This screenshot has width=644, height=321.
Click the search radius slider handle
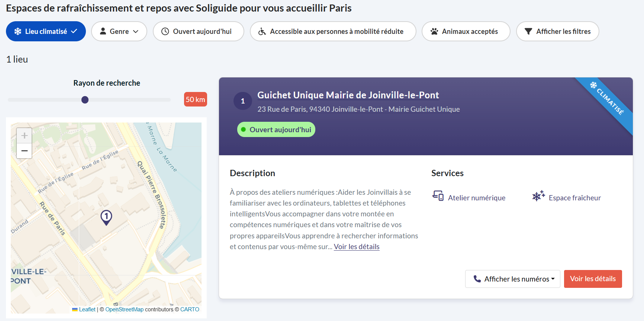click(x=85, y=100)
